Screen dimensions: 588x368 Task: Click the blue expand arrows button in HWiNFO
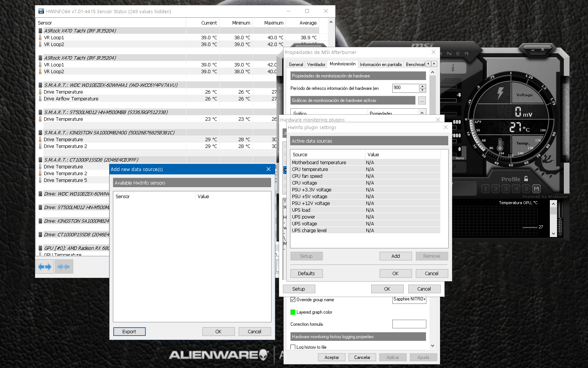coord(45,267)
